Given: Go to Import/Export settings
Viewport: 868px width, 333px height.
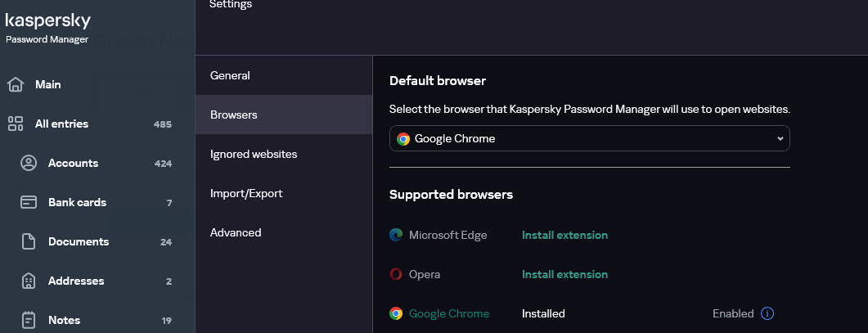Looking at the screenshot, I should [x=246, y=193].
